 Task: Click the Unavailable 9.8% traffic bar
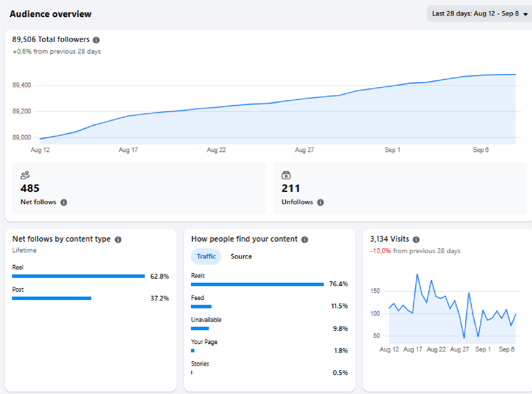click(200, 328)
